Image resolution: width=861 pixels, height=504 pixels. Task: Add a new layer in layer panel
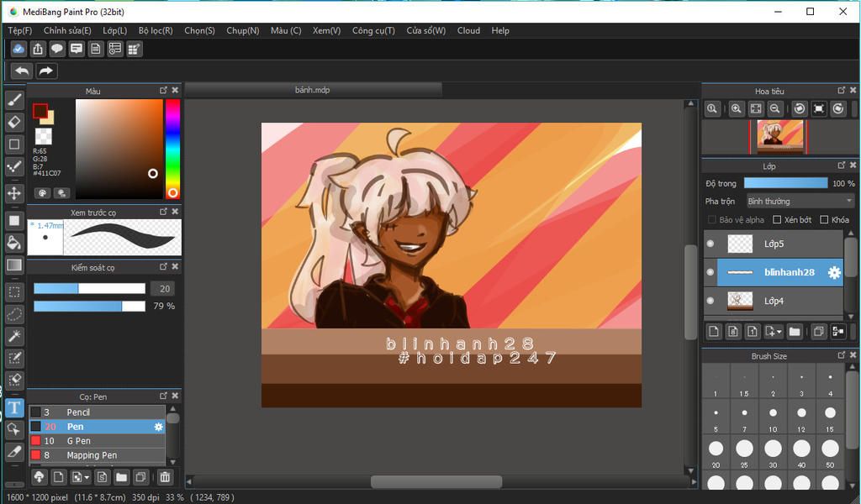(x=713, y=331)
